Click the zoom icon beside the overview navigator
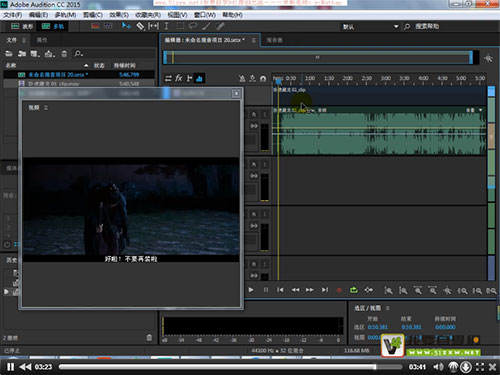The width and height of the screenshot is (500, 375). tap(488, 58)
